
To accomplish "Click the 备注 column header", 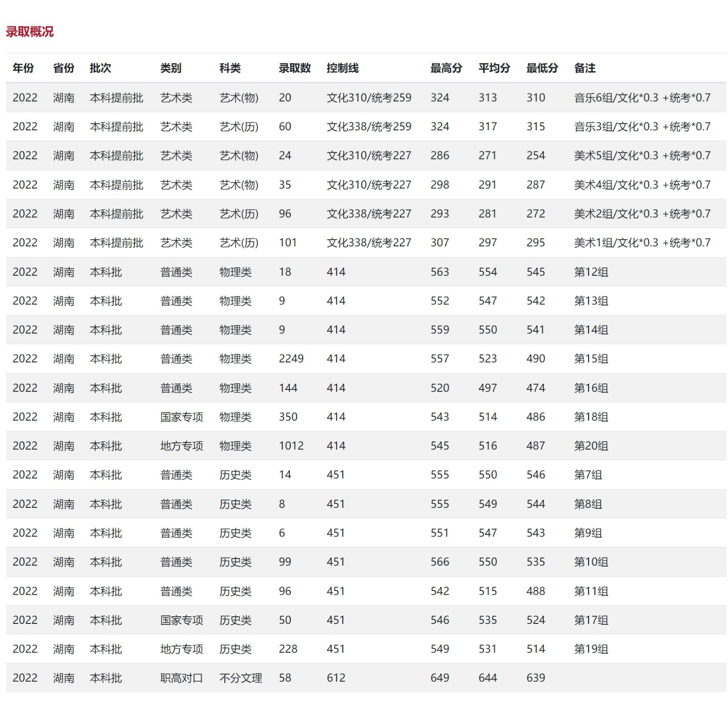I will point(585,68).
